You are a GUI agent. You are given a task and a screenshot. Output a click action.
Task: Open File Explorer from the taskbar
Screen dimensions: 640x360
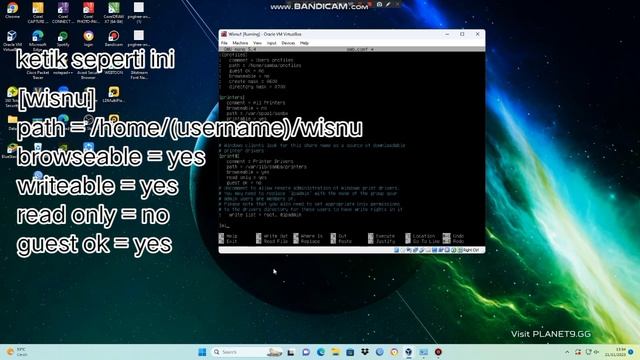(336, 352)
